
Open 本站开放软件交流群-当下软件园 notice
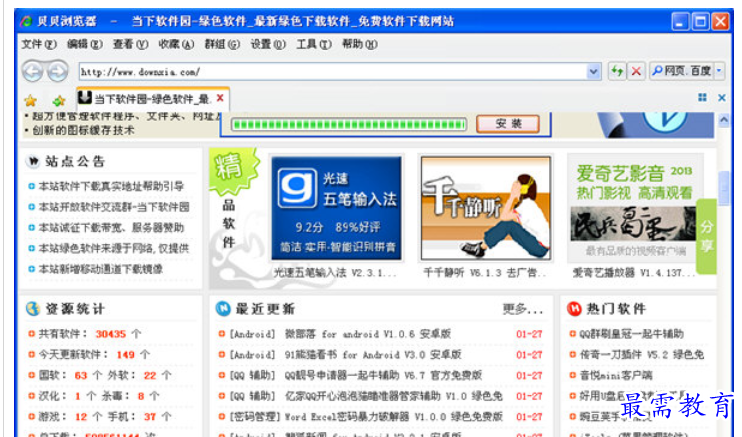(x=114, y=207)
